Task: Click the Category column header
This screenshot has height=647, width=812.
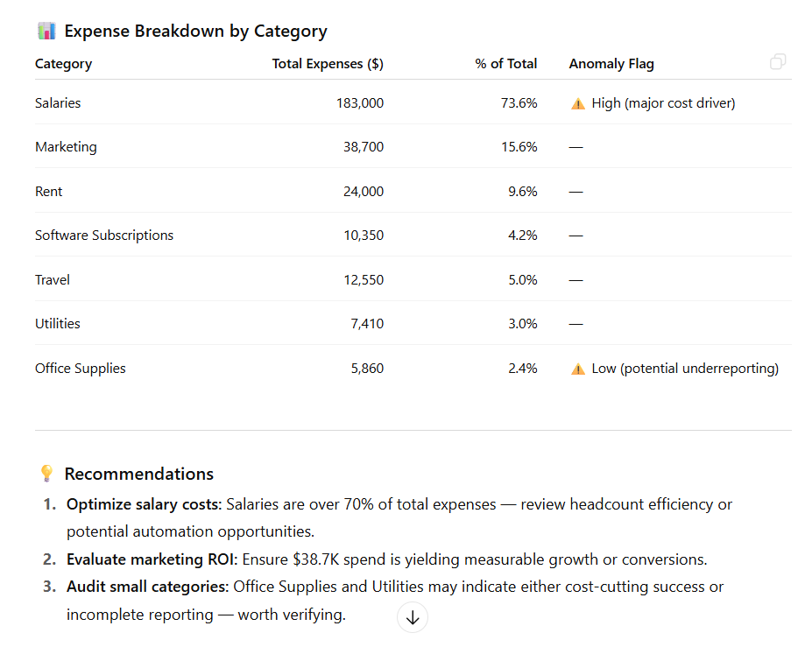Action: [64, 63]
